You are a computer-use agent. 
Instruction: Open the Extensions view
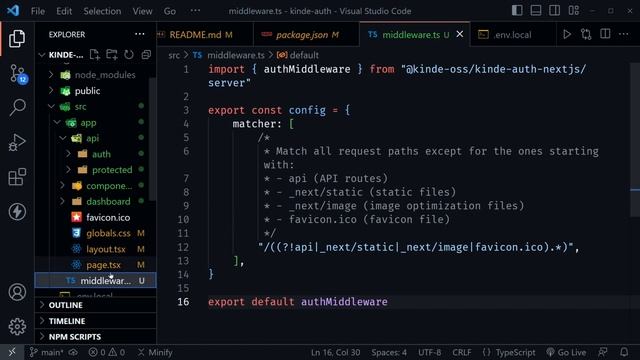point(17,177)
